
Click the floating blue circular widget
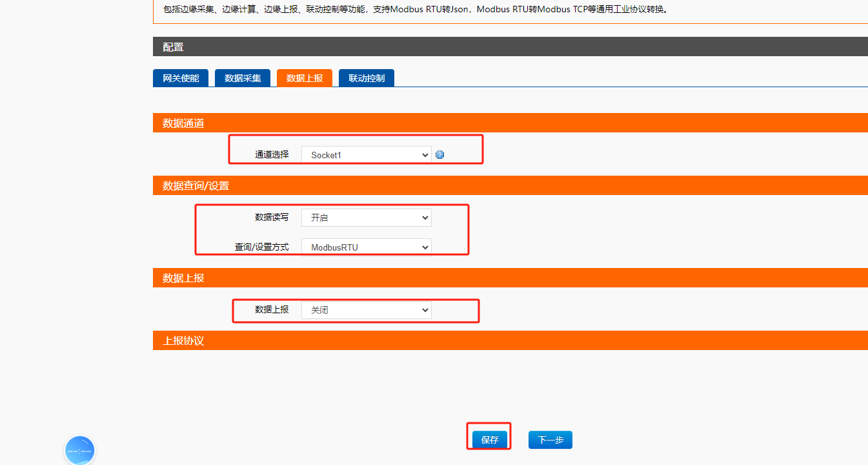(80, 450)
